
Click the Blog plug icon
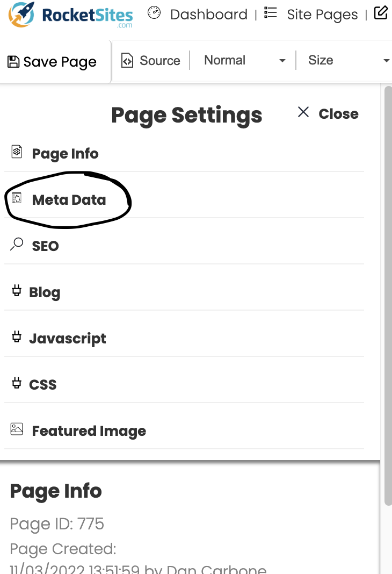(x=17, y=291)
